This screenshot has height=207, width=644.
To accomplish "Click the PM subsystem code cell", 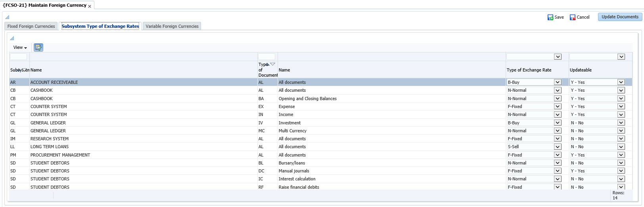I will point(19,155).
